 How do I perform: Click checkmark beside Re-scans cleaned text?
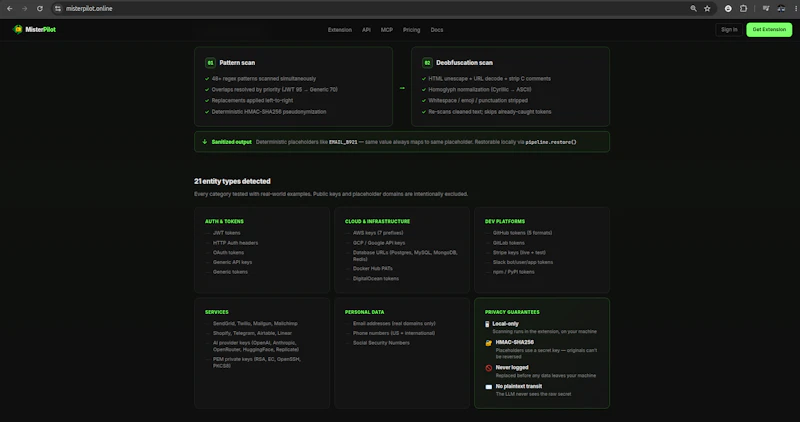pos(424,112)
